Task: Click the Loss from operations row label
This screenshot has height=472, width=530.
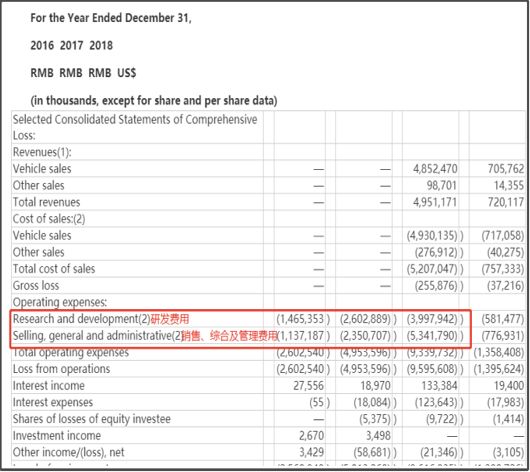Action: [62, 369]
